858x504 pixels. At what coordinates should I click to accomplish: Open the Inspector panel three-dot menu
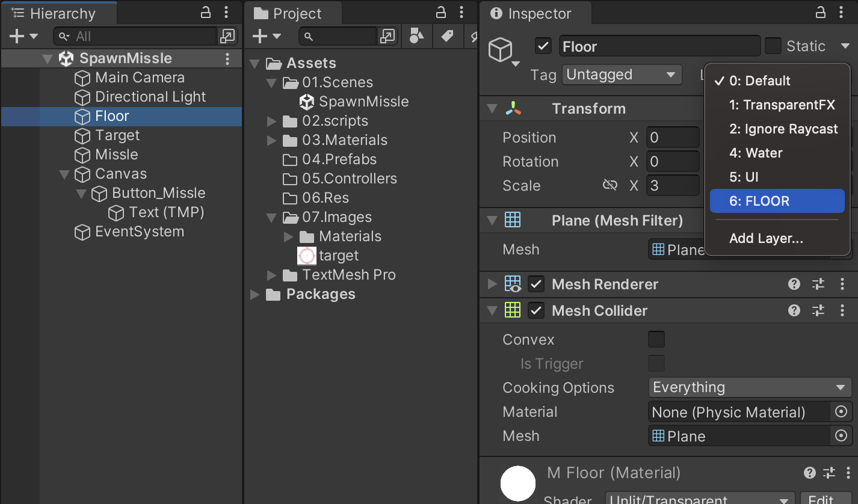click(841, 13)
